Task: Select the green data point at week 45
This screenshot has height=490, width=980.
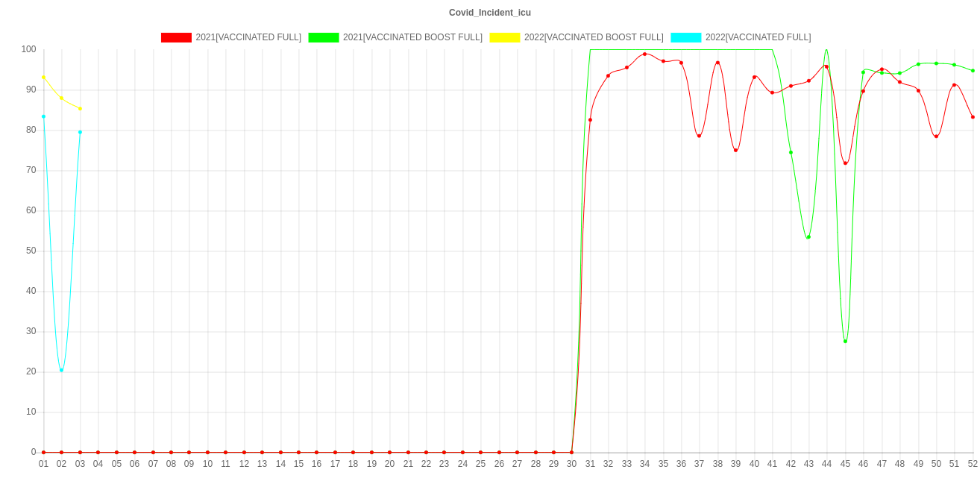Action: pyautogui.click(x=845, y=342)
